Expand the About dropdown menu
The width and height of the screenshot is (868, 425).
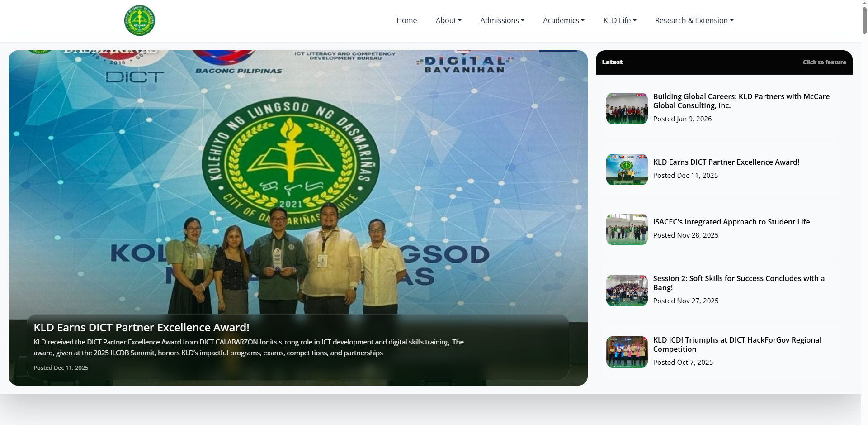point(448,20)
